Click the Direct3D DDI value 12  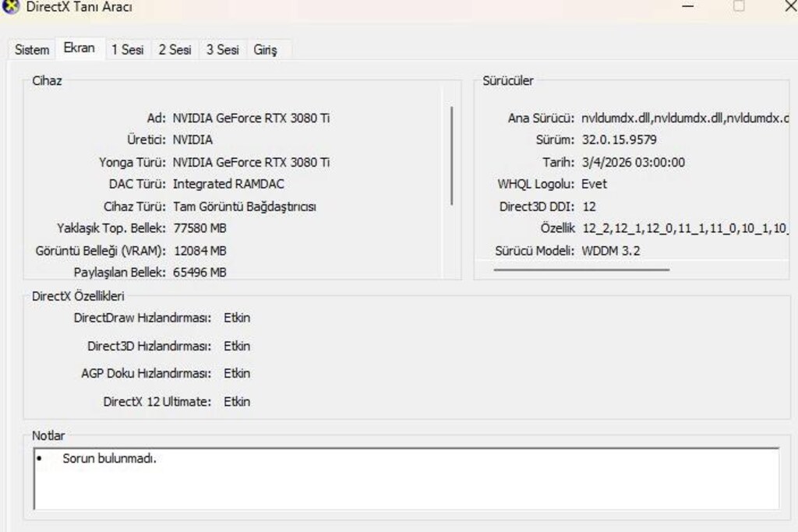point(589,206)
